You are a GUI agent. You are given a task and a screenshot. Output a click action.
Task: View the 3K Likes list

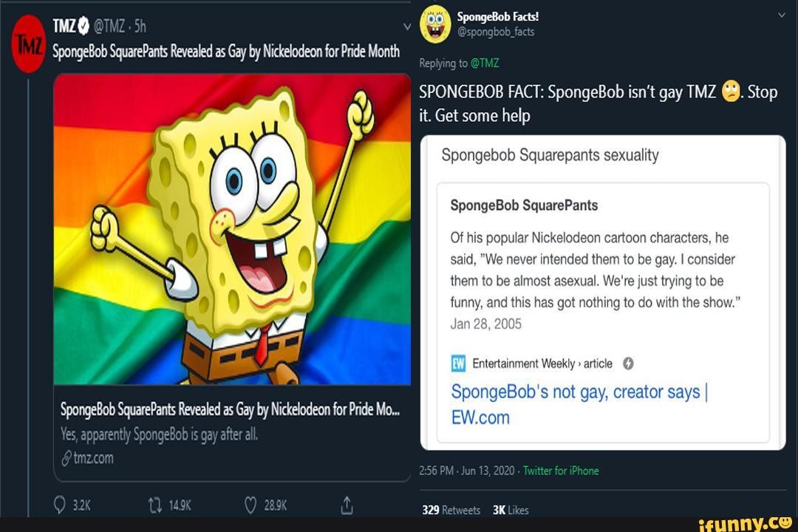click(x=511, y=510)
